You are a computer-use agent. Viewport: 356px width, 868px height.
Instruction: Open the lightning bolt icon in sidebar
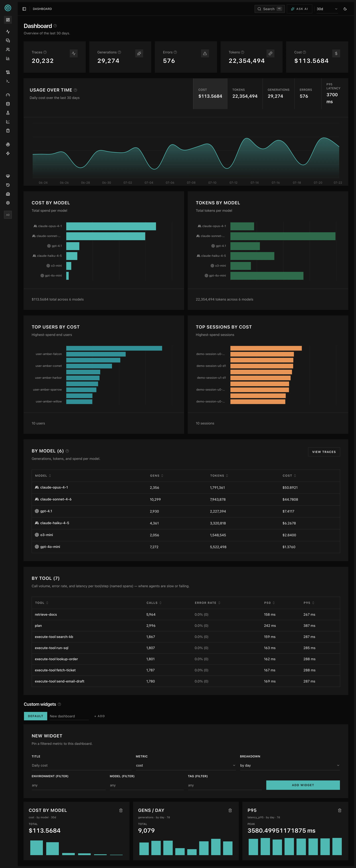click(8, 153)
